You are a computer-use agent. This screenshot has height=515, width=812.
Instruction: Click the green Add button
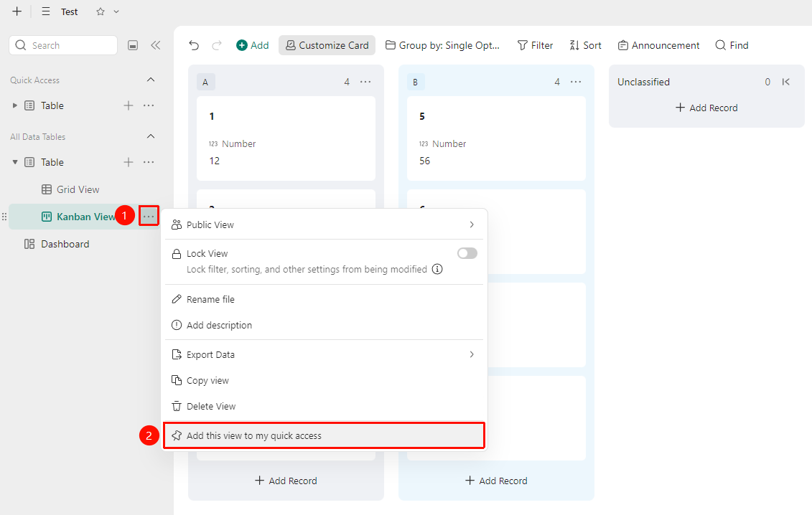(x=253, y=46)
